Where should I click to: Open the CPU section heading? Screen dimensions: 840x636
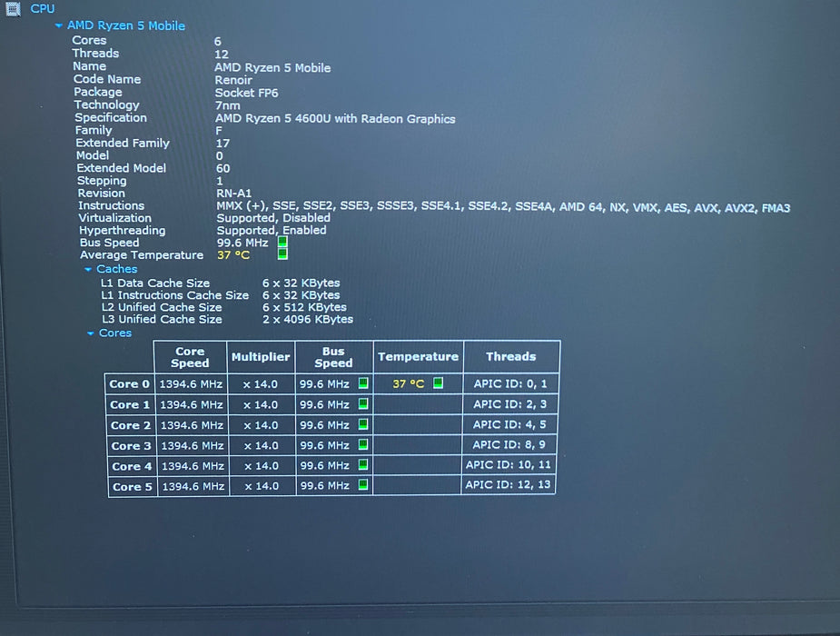click(43, 8)
